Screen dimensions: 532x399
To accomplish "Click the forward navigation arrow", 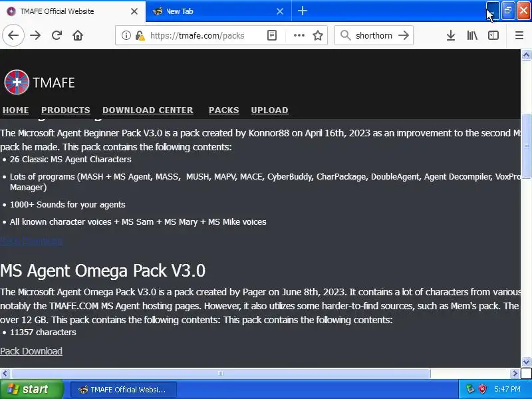I will (35, 35).
